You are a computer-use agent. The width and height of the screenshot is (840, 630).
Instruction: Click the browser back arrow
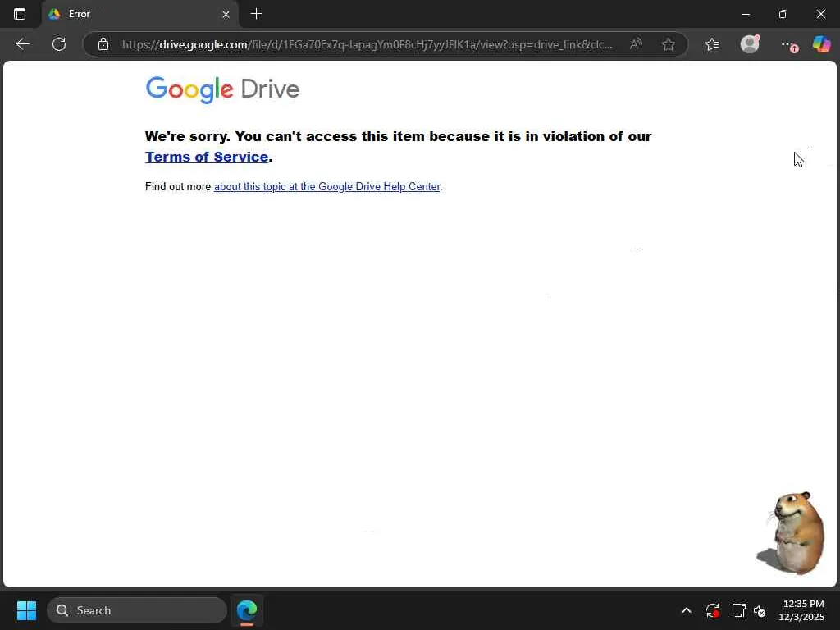coord(22,44)
